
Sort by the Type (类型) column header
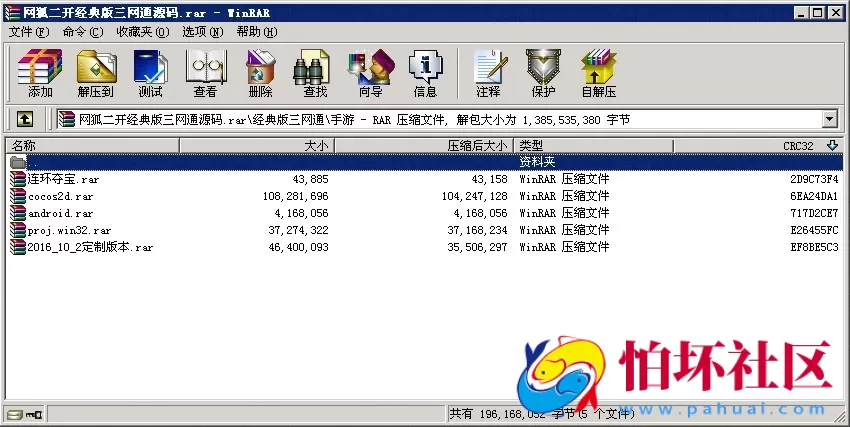click(593, 146)
